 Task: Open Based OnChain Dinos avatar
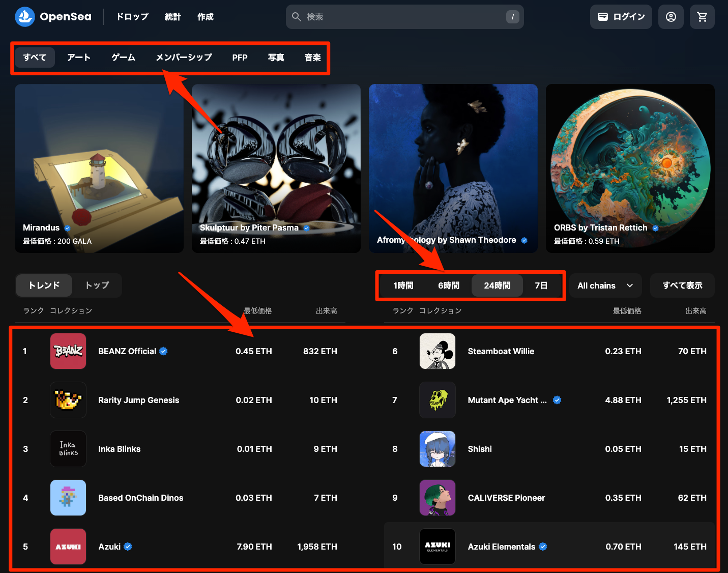click(68, 498)
